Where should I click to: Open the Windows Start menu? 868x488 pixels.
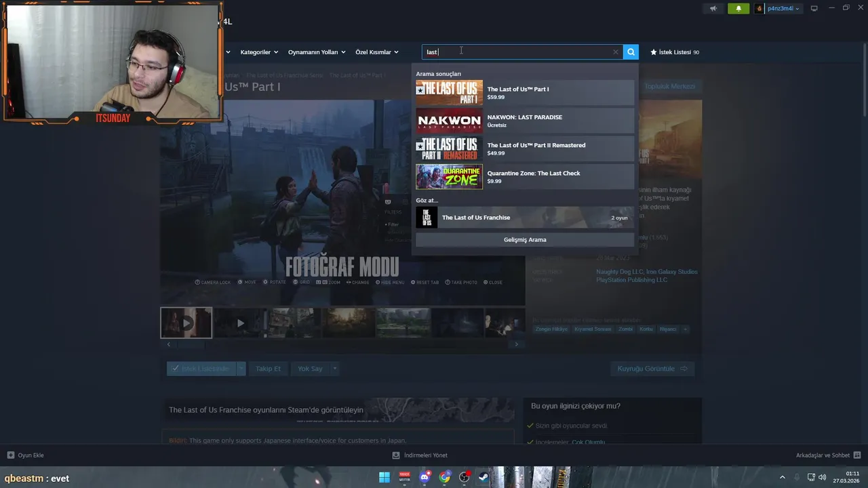(x=384, y=477)
